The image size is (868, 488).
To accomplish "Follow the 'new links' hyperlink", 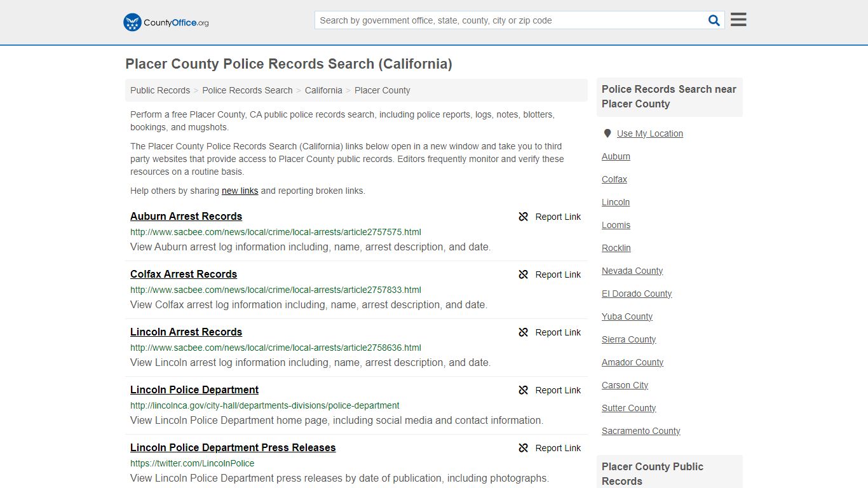I will (x=240, y=191).
